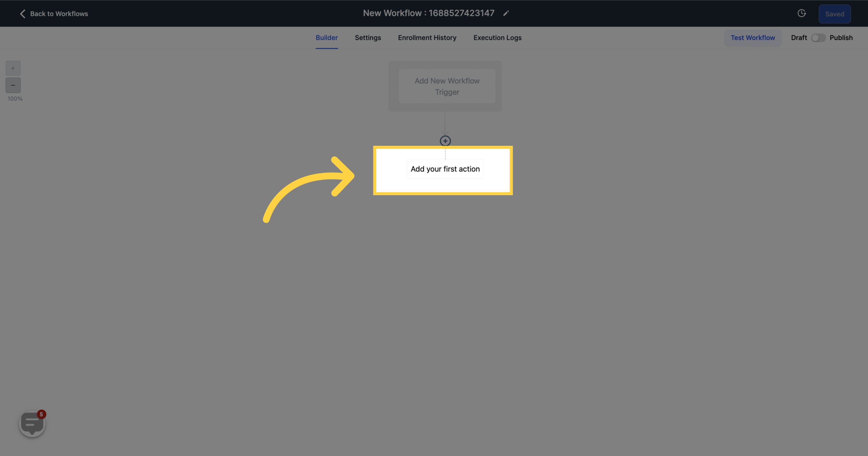This screenshot has height=456, width=868.
Task: Click the Back to Workflows arrow icon
Action: coord(21,13)
